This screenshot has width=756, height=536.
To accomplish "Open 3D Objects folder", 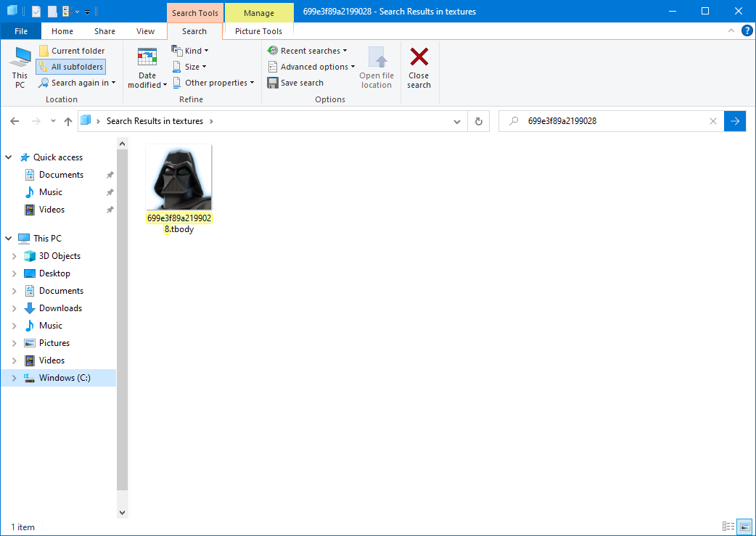I will (59, 256).
